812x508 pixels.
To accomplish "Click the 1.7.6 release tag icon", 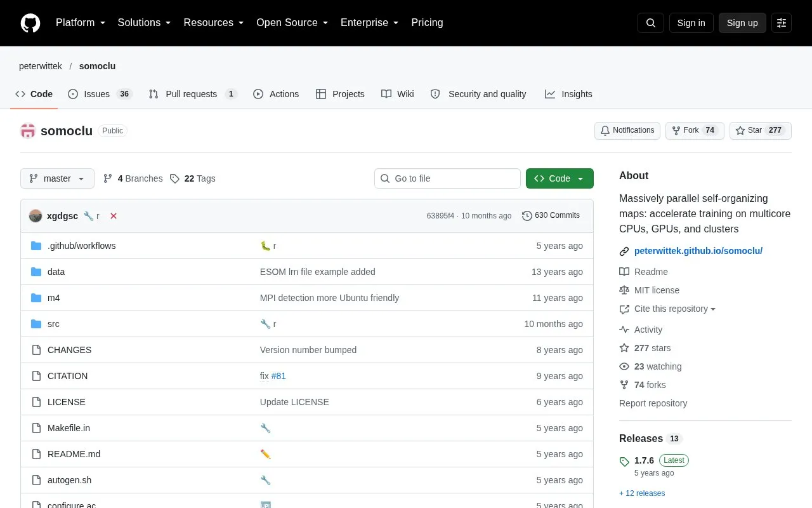I will point(624,461).
